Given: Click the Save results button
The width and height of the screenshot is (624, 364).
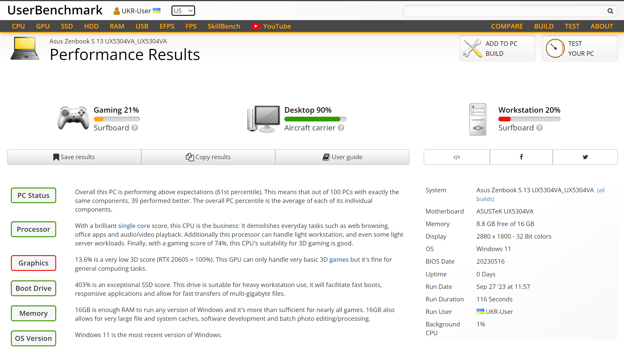Looking at the screenshot, I should tap(74, 157).
